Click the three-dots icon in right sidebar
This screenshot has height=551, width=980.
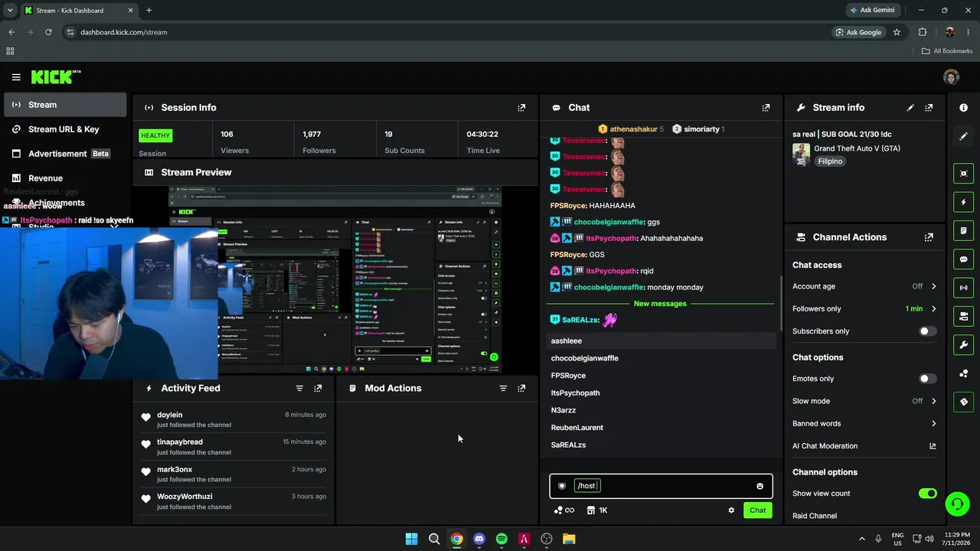963,373
